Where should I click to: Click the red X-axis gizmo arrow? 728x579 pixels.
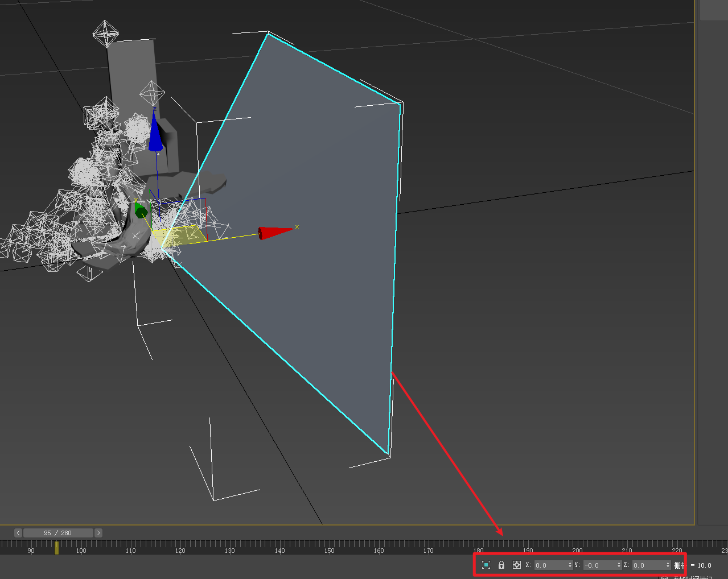277,232
